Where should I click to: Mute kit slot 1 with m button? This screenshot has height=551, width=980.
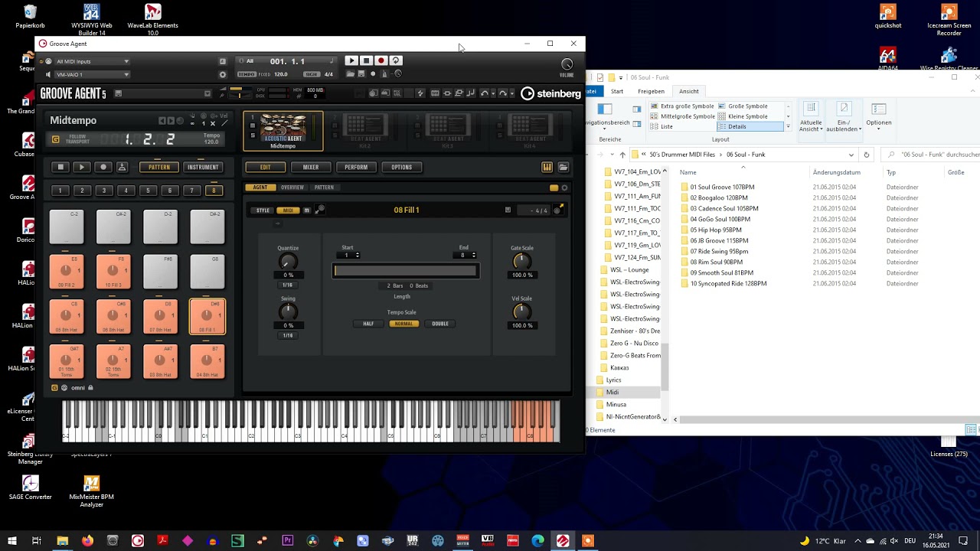point(253,127)
